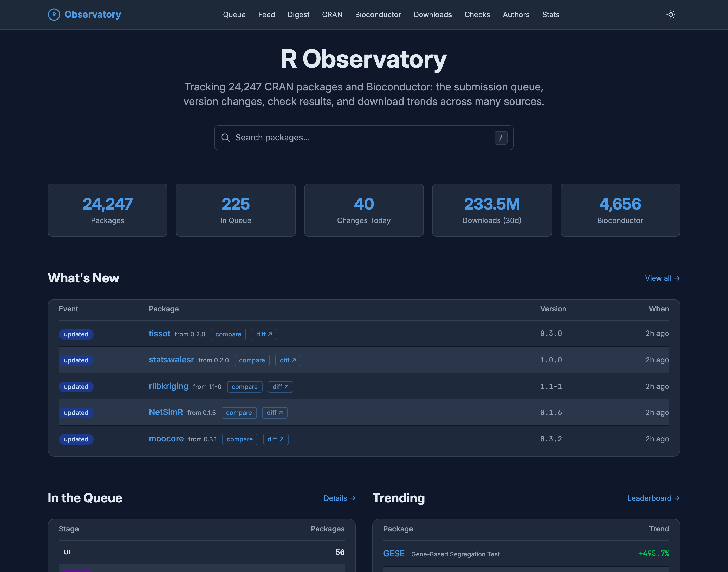This screenshot has width=728, height=572.
Task: Click compare button for statswalesr
Action: coord(252,360)
